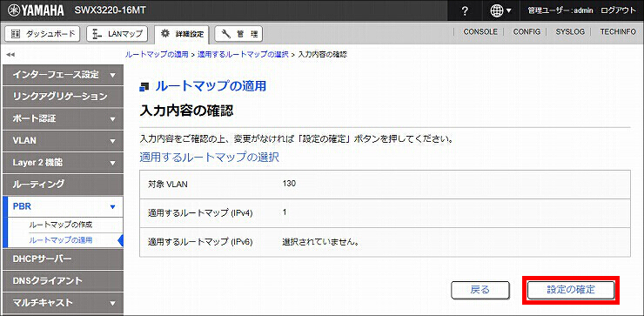Click the 戻る button
Screen dimensions: 644x316
pyautogui.click(x=480, y=290)
